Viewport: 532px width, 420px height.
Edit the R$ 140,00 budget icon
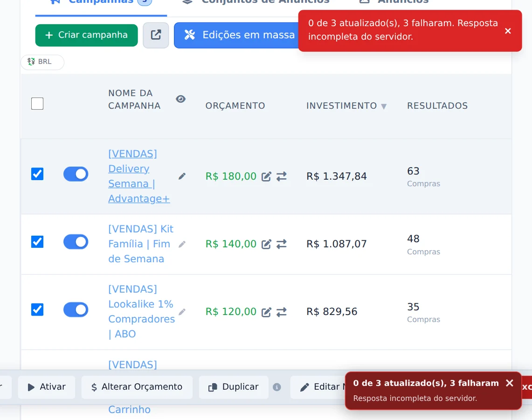coord(266,244)
